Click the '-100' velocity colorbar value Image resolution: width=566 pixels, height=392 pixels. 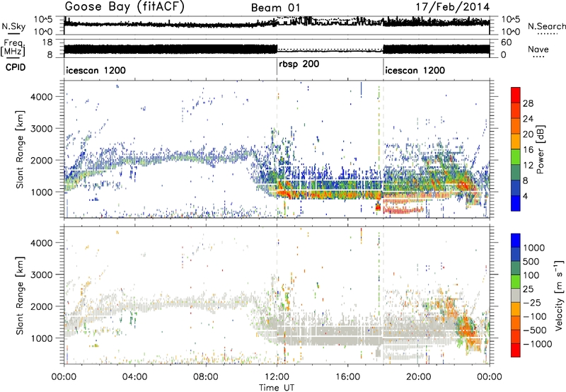[535, 316]
